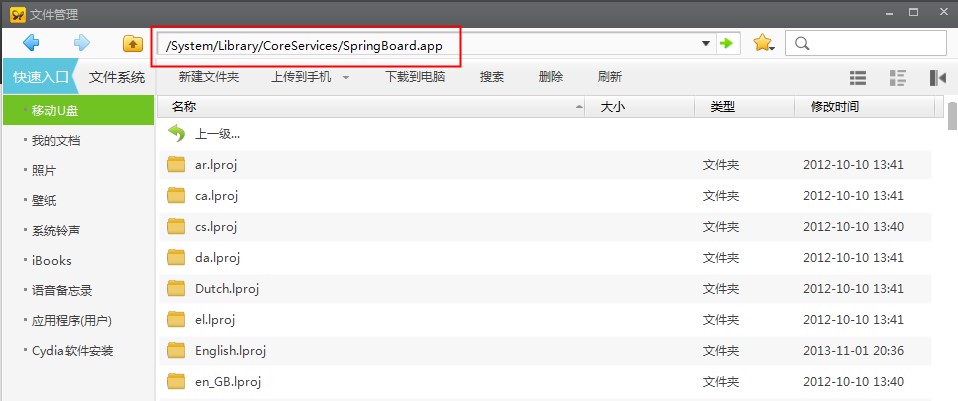Open 我的文档 in the sidebar
The width and height of the screenshot is (958, 401).
(78, 141)
